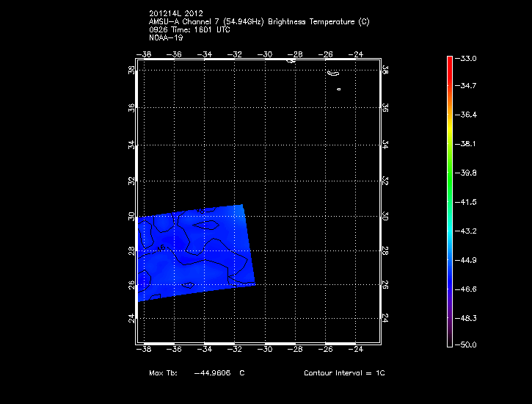Click the -44.9 colorbar tick label
Screen dimensions: 532x404
click(468, 260)
